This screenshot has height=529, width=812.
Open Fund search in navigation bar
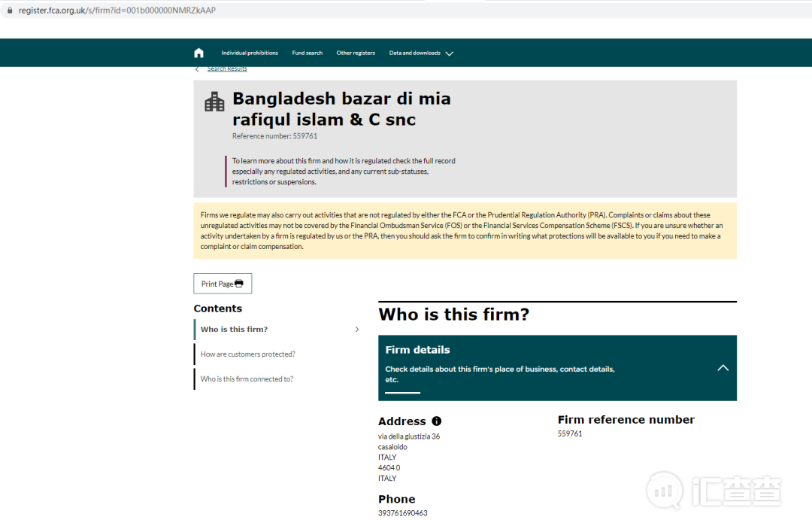[x=307, y=53]
